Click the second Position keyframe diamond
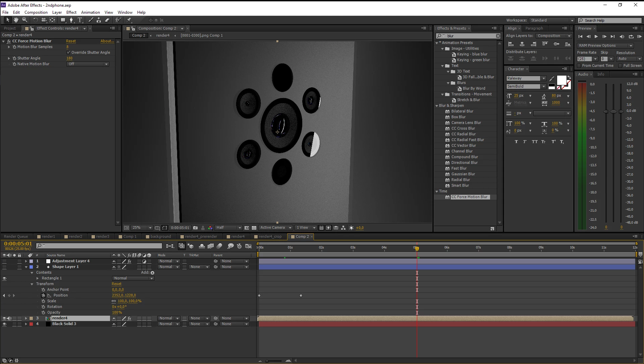The height and width of the screenshot is (364, 644). [x=301, y=295]
